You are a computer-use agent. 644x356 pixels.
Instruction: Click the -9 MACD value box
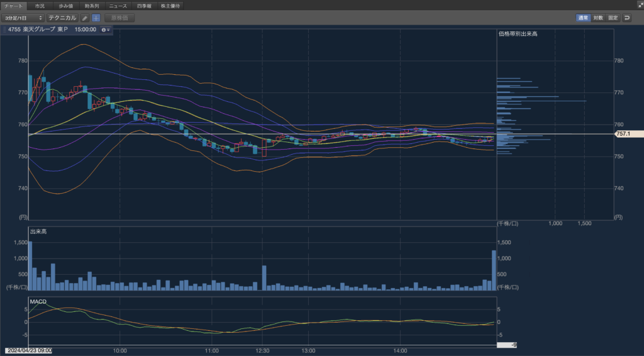coord(508,345)
